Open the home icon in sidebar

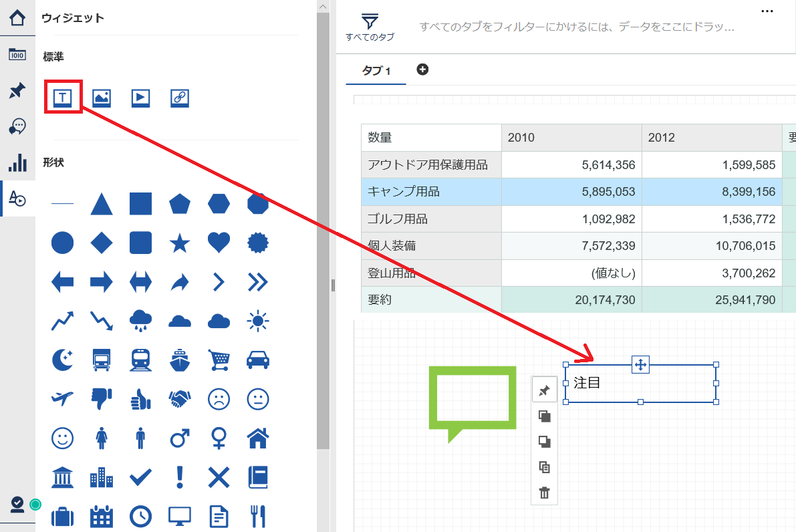pyautogui.click(x=17, y=18)
